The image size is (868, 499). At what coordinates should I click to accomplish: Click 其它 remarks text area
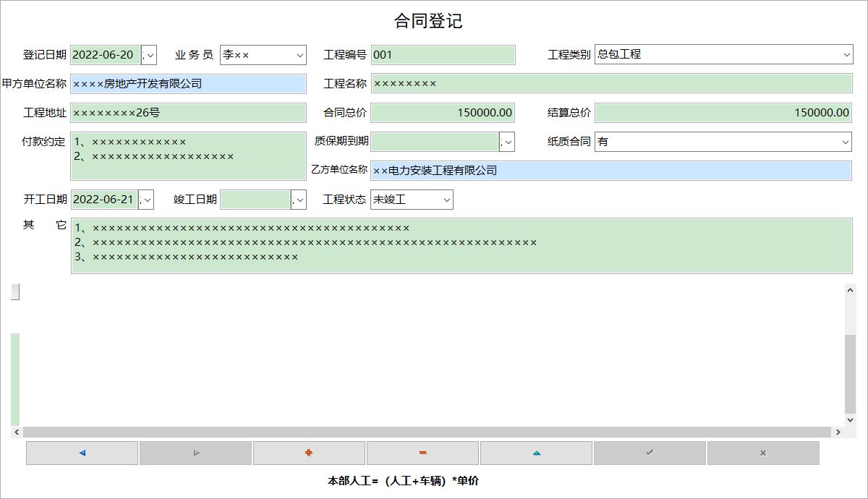point(461,246)
